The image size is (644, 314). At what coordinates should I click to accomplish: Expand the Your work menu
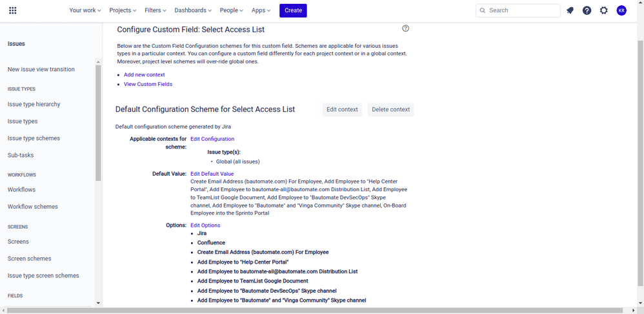85,10
